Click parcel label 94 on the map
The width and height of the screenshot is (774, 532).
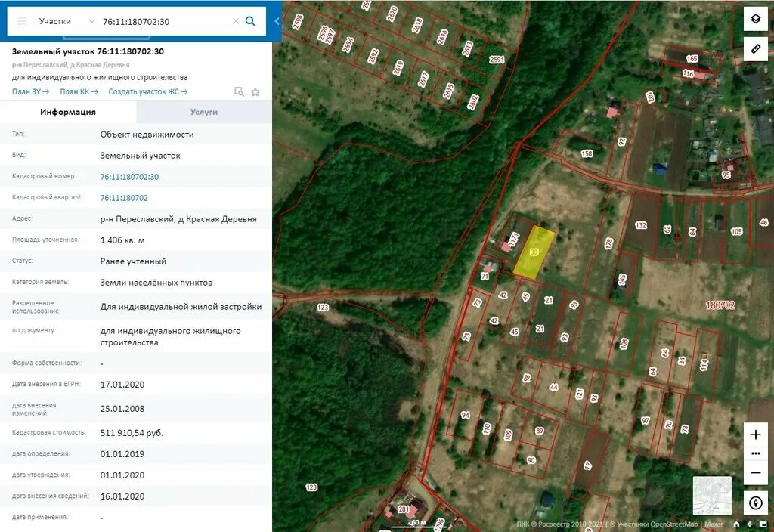pos(465,415)
